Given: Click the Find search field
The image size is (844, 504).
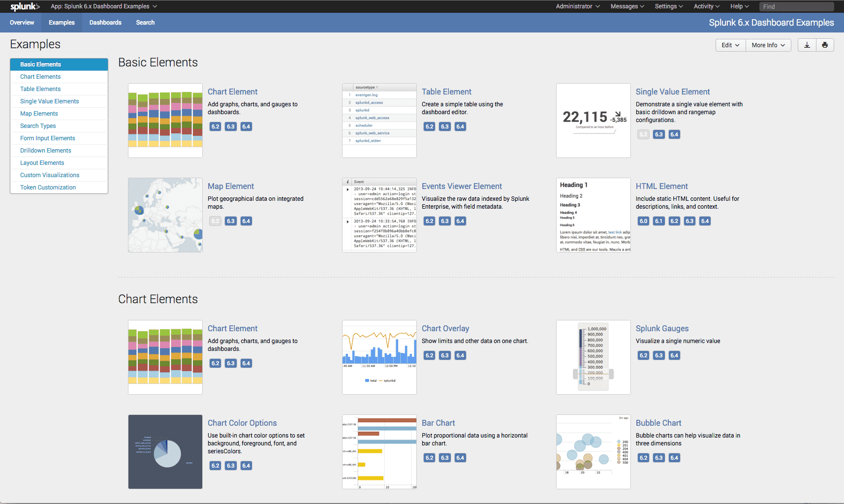Looking at the screenshot, I should click(796, 6).
